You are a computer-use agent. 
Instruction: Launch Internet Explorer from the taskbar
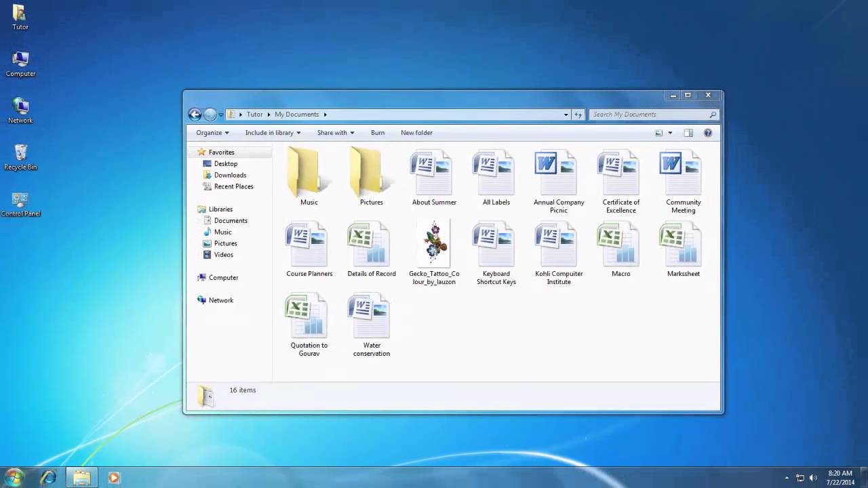(x=48, y=478)
